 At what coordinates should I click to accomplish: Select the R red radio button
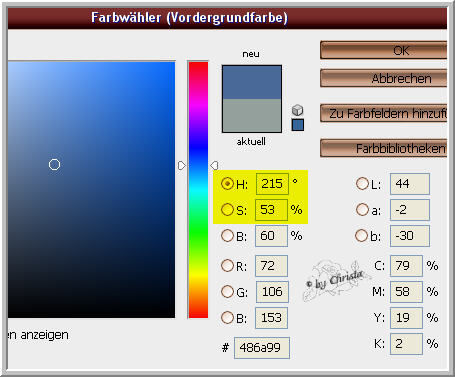227,266
